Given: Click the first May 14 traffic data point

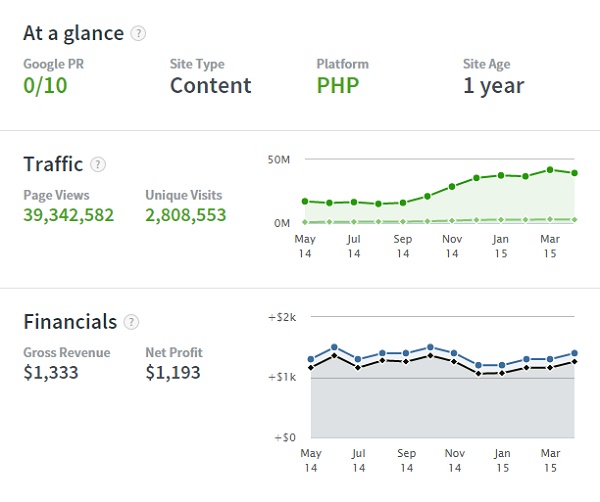Looking at the screenshot, I should click(305, 201).
